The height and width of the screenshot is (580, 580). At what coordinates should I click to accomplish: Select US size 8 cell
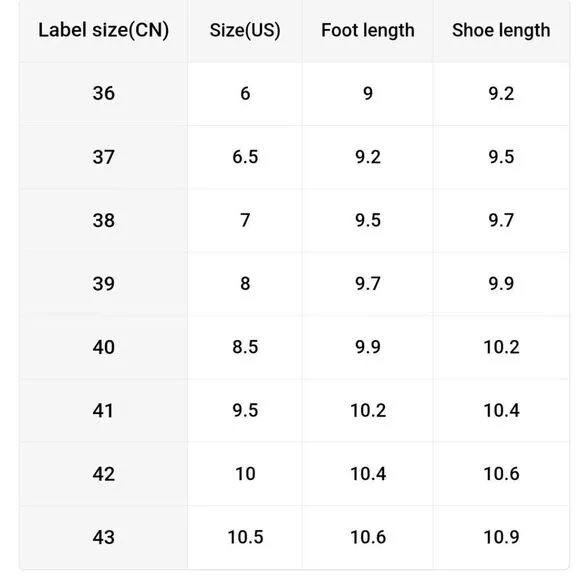pos(245,284)
